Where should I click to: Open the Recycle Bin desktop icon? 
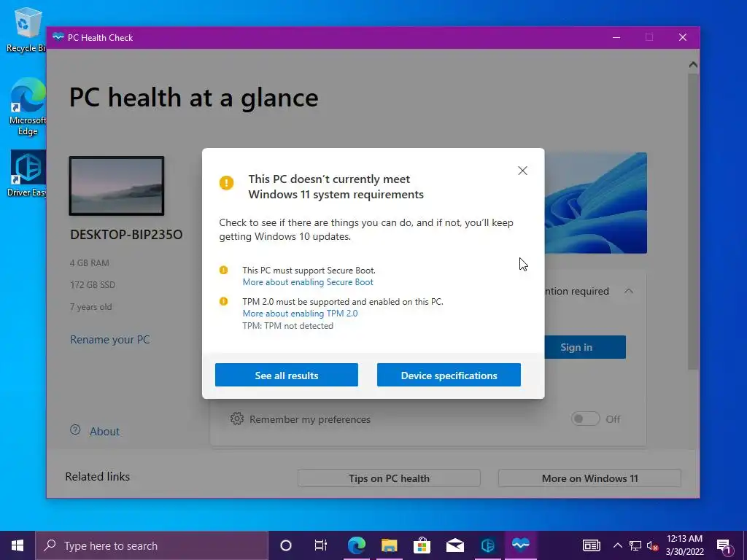tap(26, 29)
